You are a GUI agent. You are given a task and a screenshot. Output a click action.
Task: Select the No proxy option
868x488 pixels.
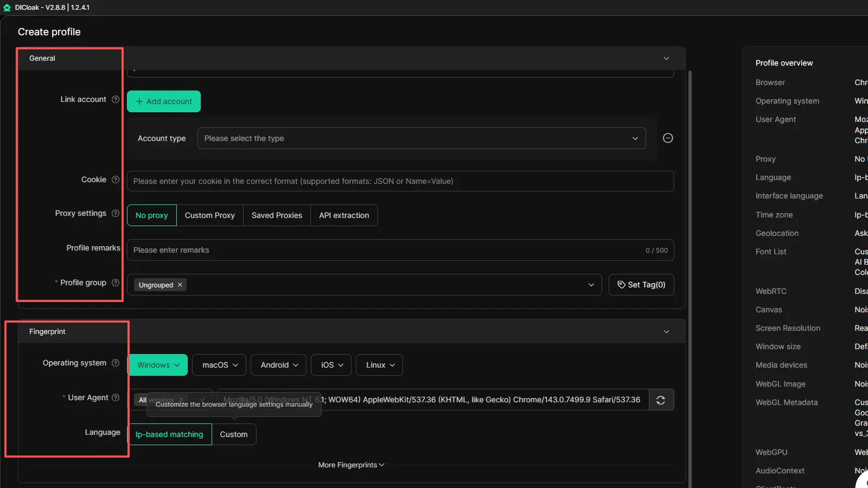click(x=152, y=215)
